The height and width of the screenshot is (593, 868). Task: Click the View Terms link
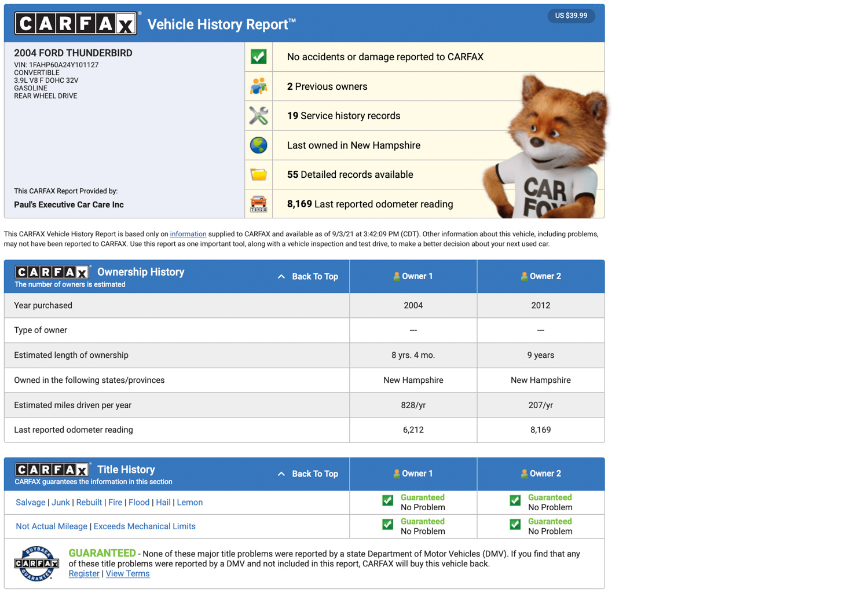coord(128,574)
